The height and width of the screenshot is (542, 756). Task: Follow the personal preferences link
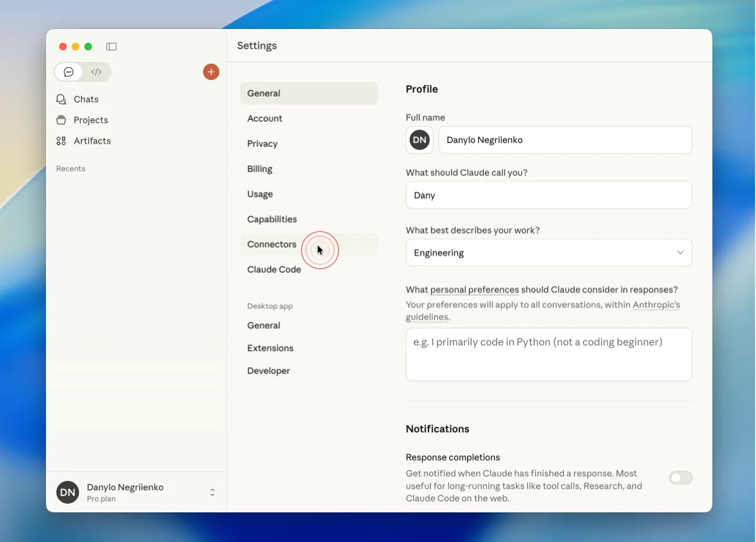tap(474, 290)
